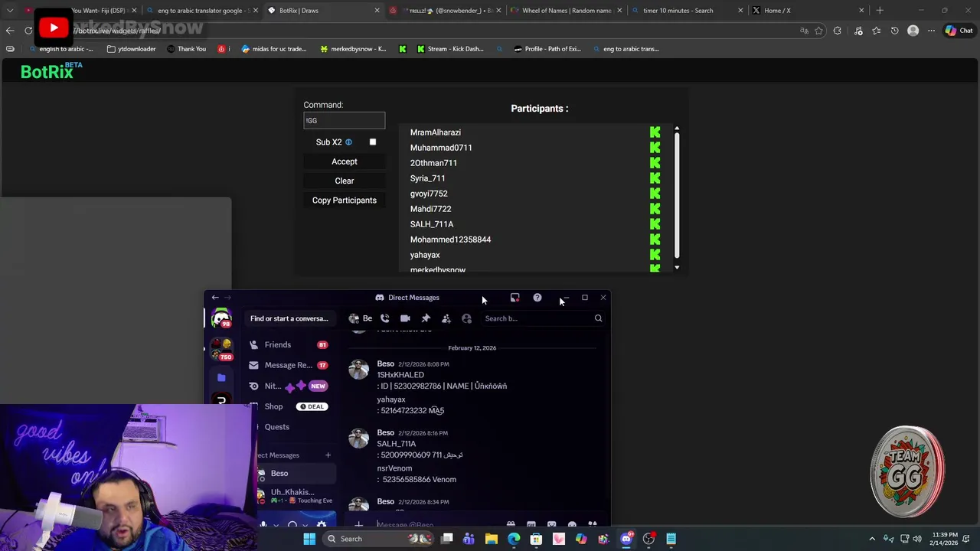Image resolution: width=980 pixels, height=551 pixels.
Task: Click Discord home avatar with 98 badge
Action: point(221,318)
